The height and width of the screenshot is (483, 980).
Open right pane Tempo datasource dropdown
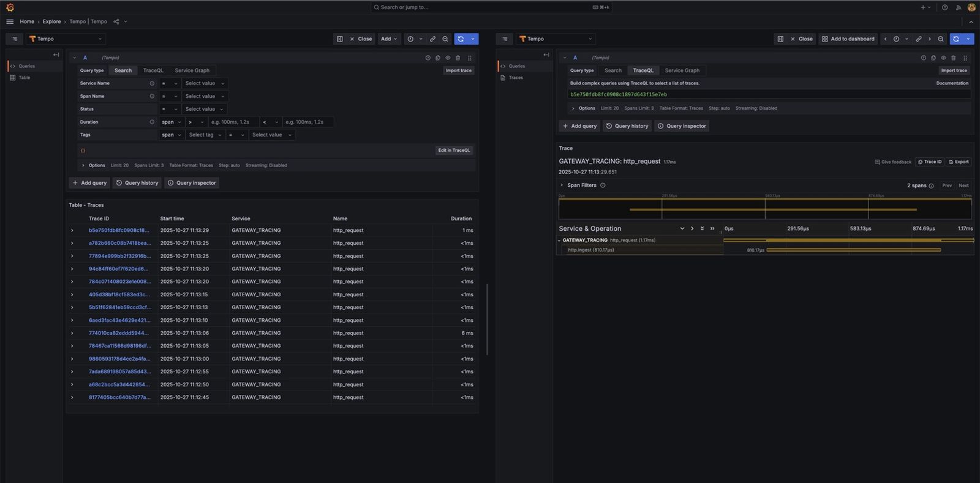[x=556, y=39]
